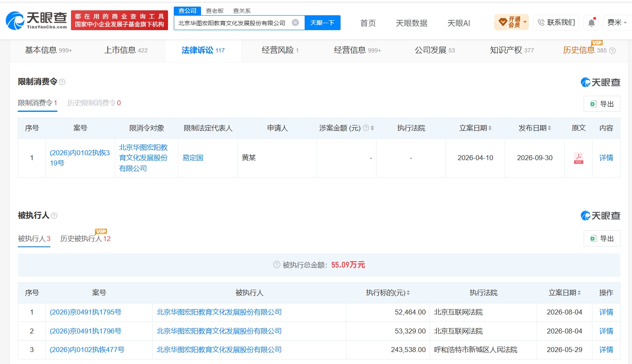Screen dimensions: 632x364
Task: Open the PDF original document icon
Action: 578,158
